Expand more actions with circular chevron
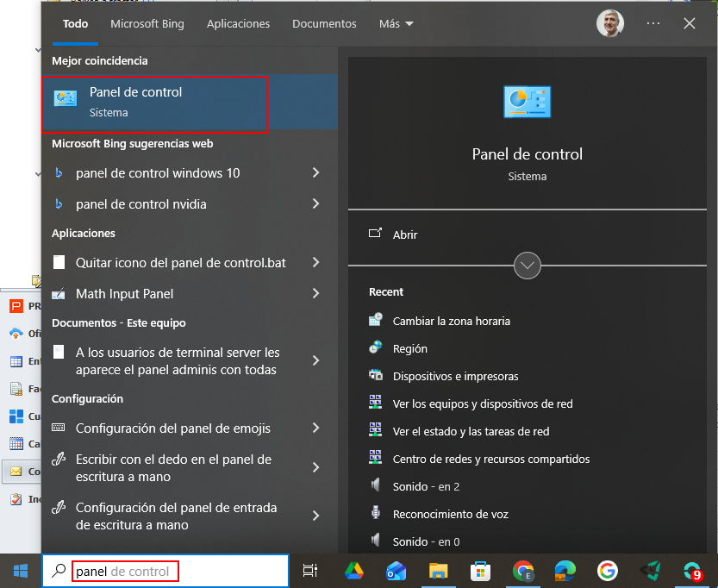This screenshot has width=718, height=588. point(527,266)
